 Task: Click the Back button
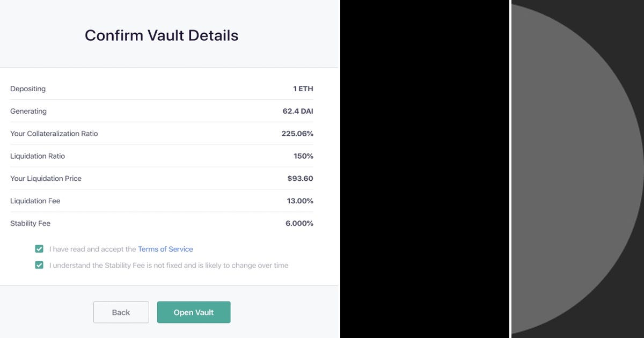click(x=121, y=312)
